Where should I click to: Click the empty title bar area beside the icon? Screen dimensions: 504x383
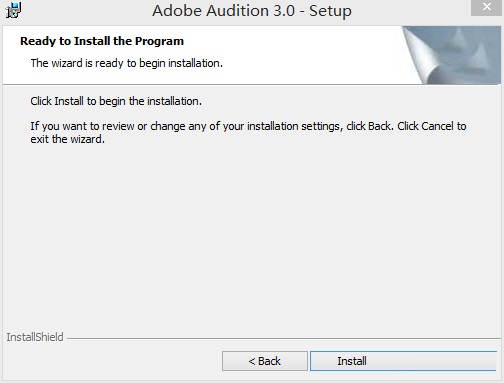click(x=83, y=11)
